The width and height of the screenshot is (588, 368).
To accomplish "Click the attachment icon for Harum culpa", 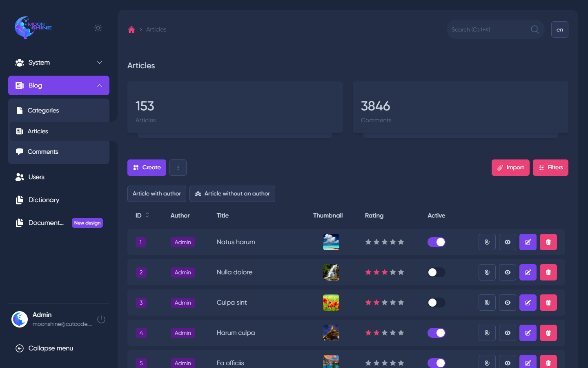I will tap(487, 333).
